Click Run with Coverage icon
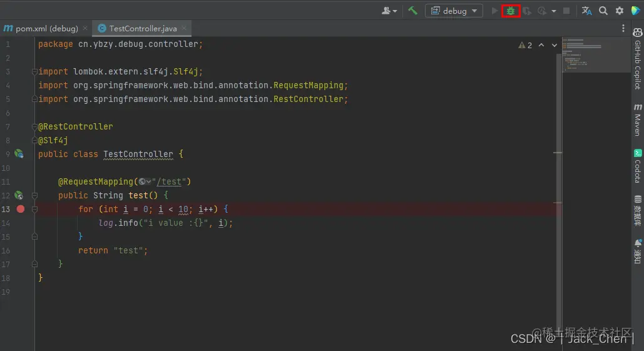The image size is (644, 351). (526, 11)
